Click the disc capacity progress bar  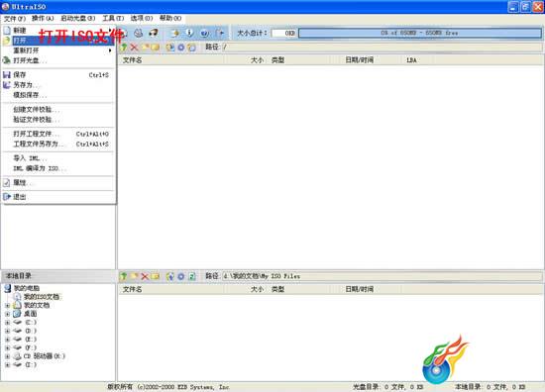(419, 33)
